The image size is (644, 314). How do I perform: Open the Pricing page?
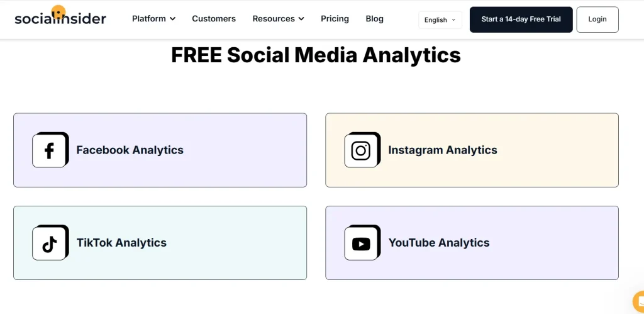(335, 19)
